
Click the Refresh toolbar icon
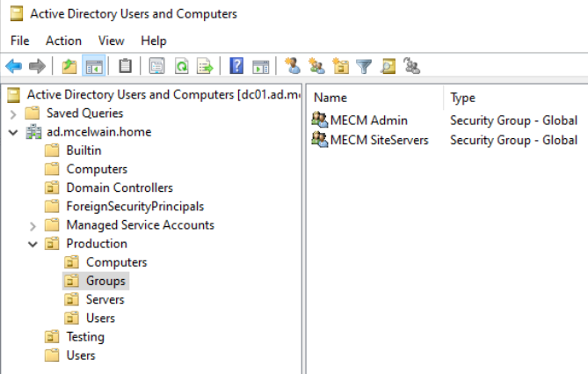(182, 66)
